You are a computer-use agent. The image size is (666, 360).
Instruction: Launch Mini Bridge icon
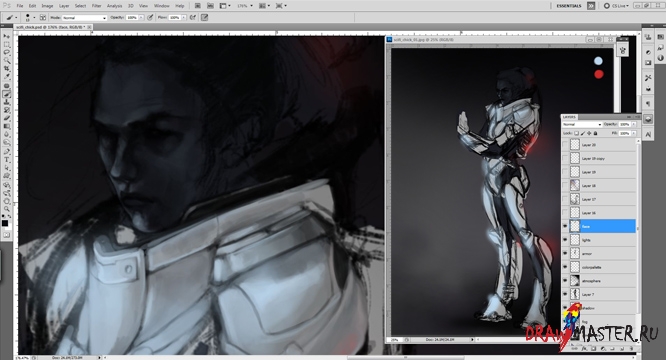click(x=210, y=6)
